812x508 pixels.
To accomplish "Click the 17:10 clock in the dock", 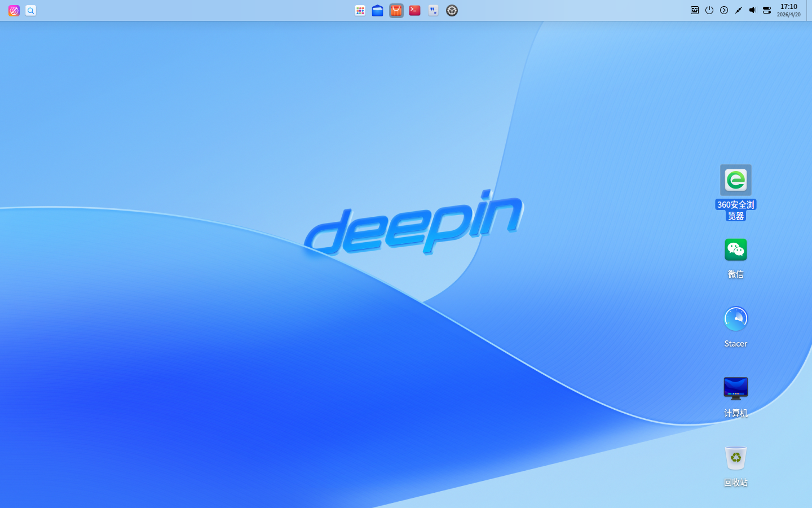I will click(788, 10).
